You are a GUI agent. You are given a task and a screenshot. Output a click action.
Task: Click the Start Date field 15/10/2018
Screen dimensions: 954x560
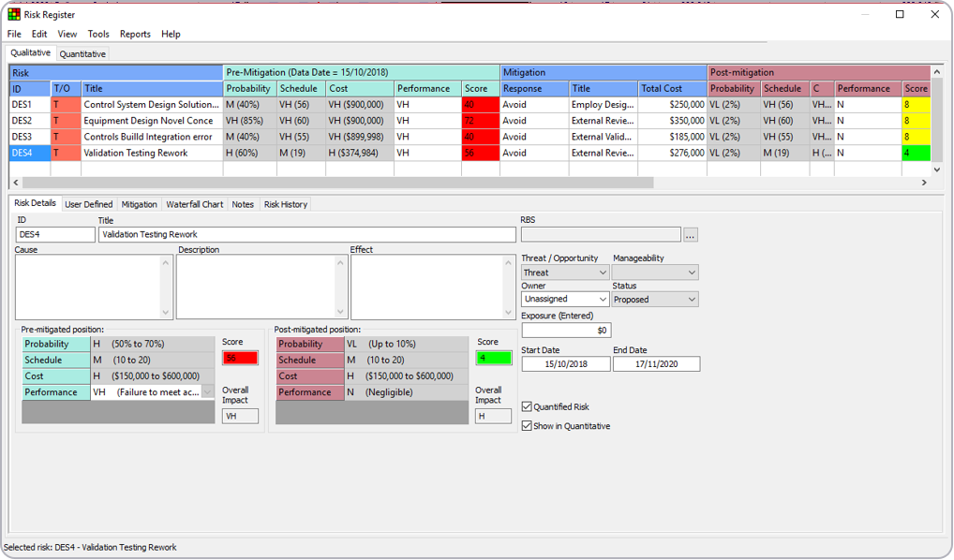(x=566, y=363)
